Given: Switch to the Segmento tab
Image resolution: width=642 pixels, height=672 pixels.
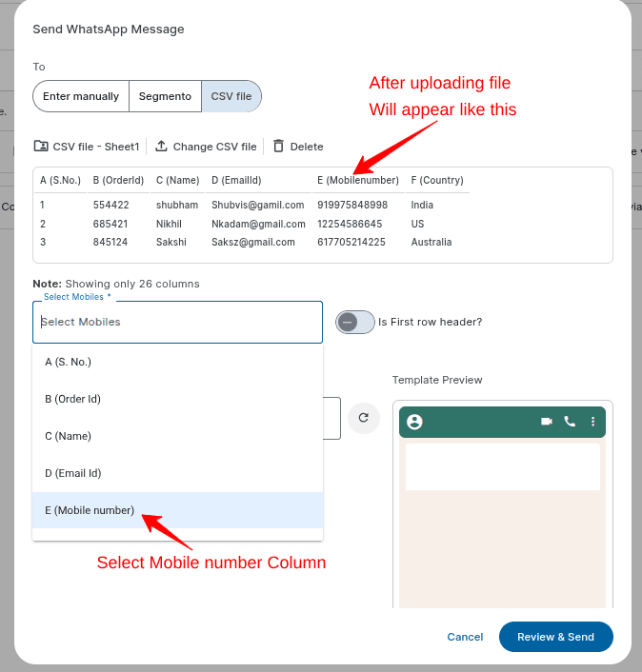Looking at the screenshot, I should 165,96.
